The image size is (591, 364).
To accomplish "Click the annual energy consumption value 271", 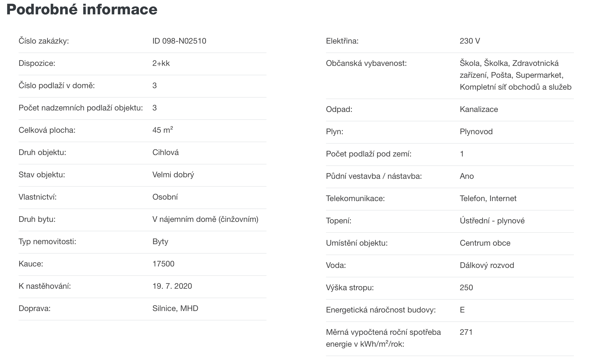I will (x=466, y=332).
